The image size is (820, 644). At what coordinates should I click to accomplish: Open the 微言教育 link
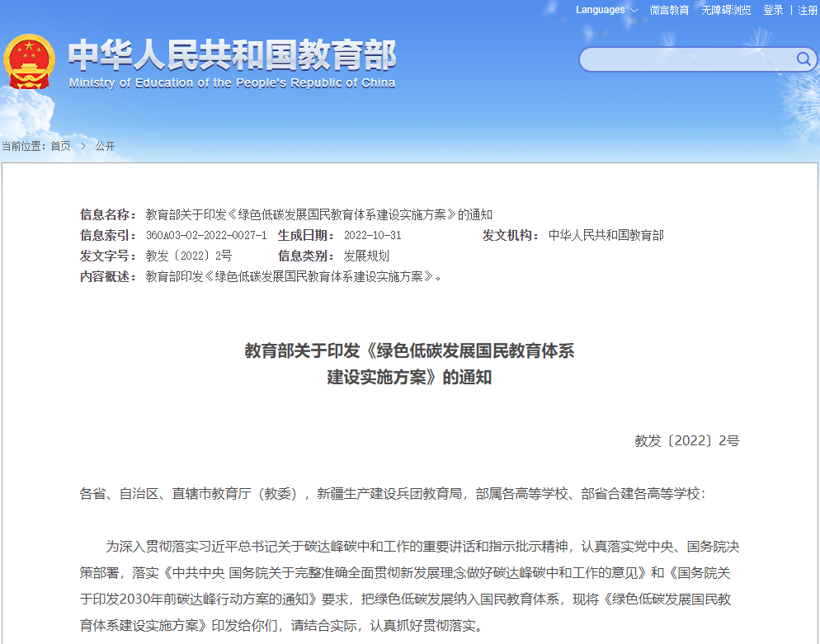pyautogui.click(x=669, y=10)
